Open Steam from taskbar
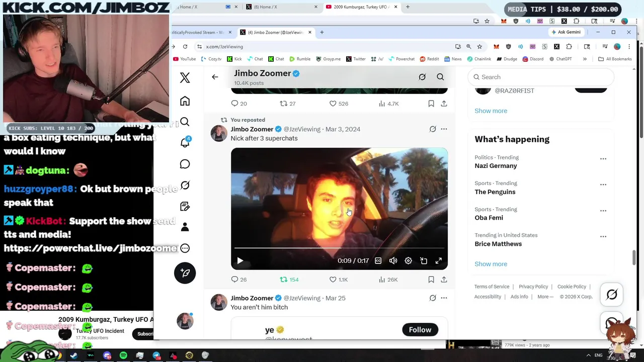Screen dimensions: 644x362 [x=74, y=355]
